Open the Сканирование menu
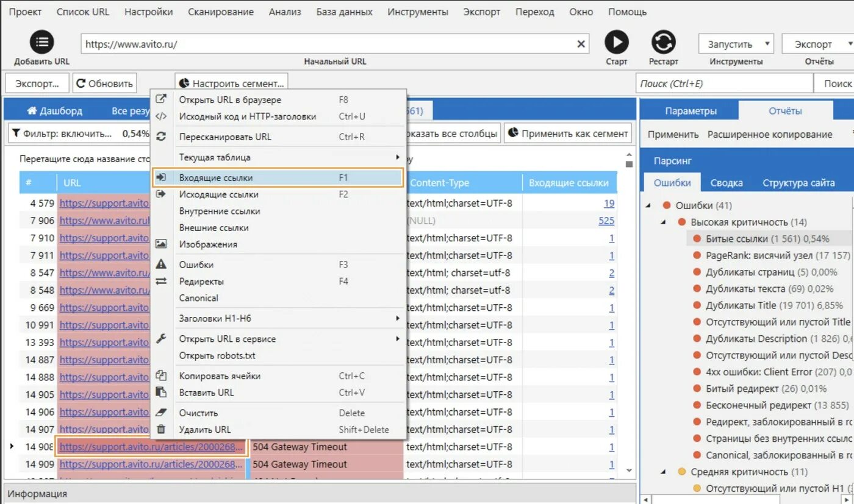The height and width of the screenshot is (504, 854). 221,12
